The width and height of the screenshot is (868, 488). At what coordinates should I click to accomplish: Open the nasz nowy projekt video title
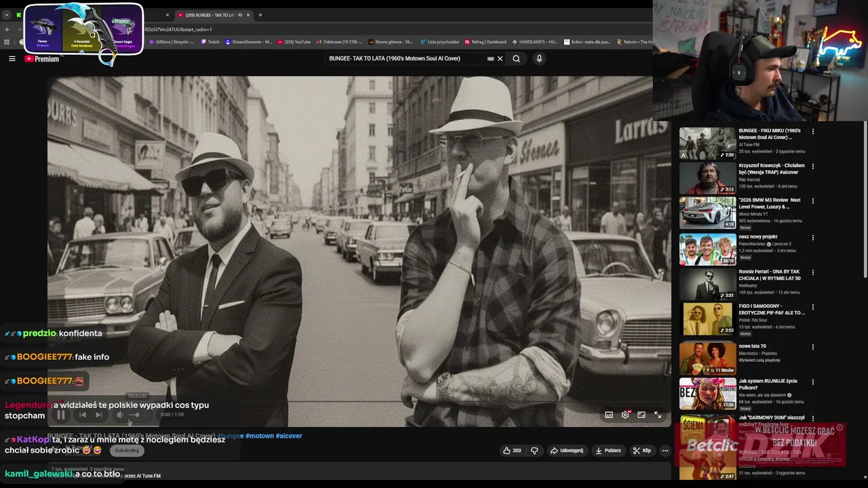point(758,237)
